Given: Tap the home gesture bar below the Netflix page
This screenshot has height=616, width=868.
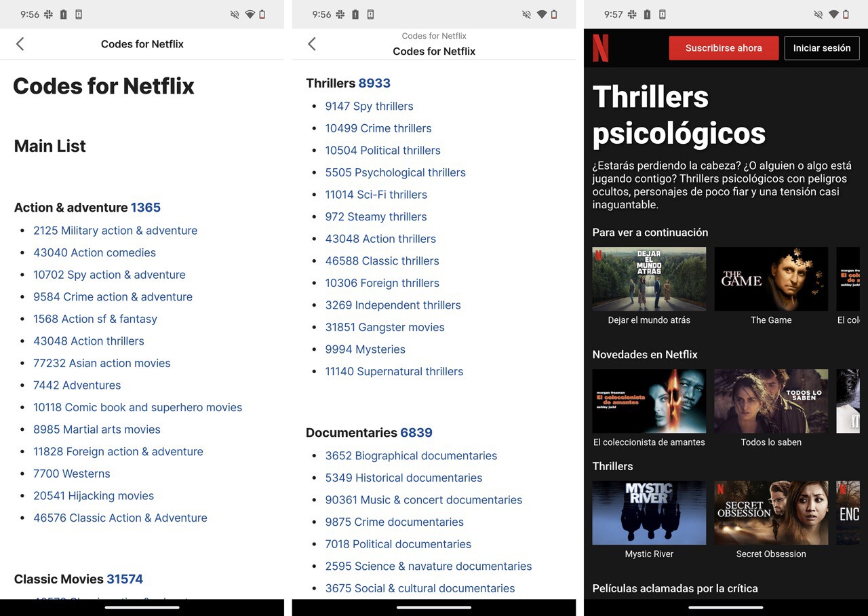Looking at the screenshot, I should click(725, 608).
